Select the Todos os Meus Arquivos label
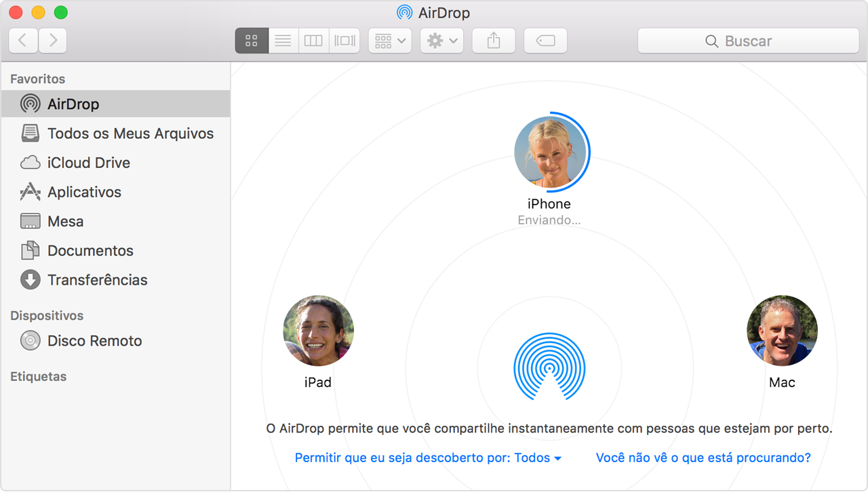The height and width of the screenshot is (492, 868). pos(130,134)
